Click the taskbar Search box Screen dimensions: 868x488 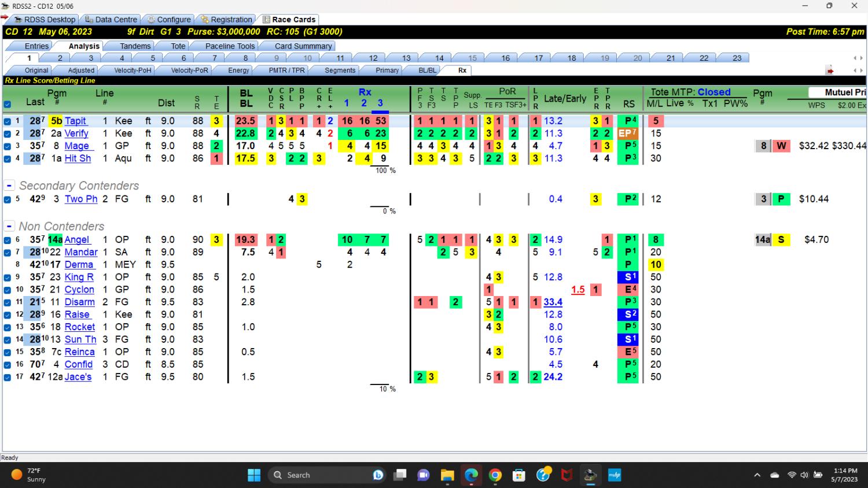[328, 475]
